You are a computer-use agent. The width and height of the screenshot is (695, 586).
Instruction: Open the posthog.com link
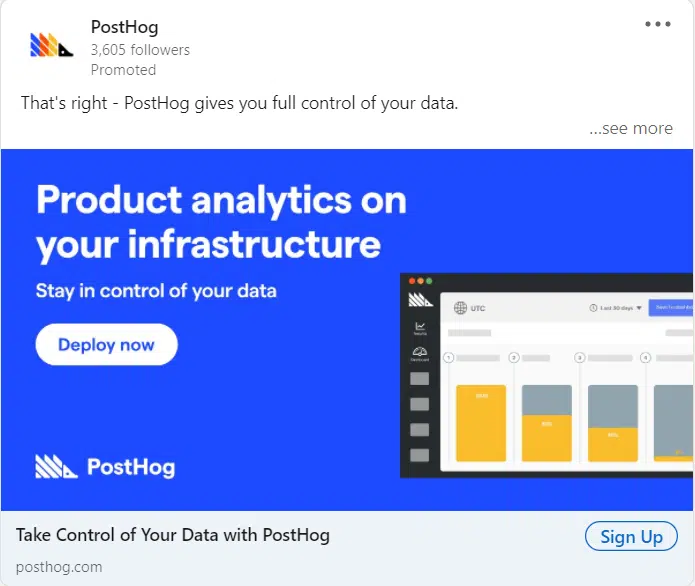pos(59,567)
